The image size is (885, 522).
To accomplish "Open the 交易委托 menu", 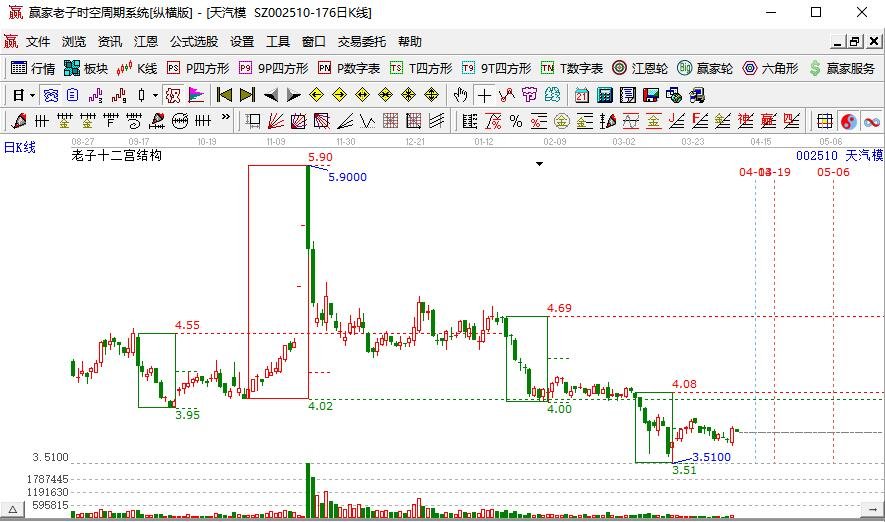I will 362,42.
